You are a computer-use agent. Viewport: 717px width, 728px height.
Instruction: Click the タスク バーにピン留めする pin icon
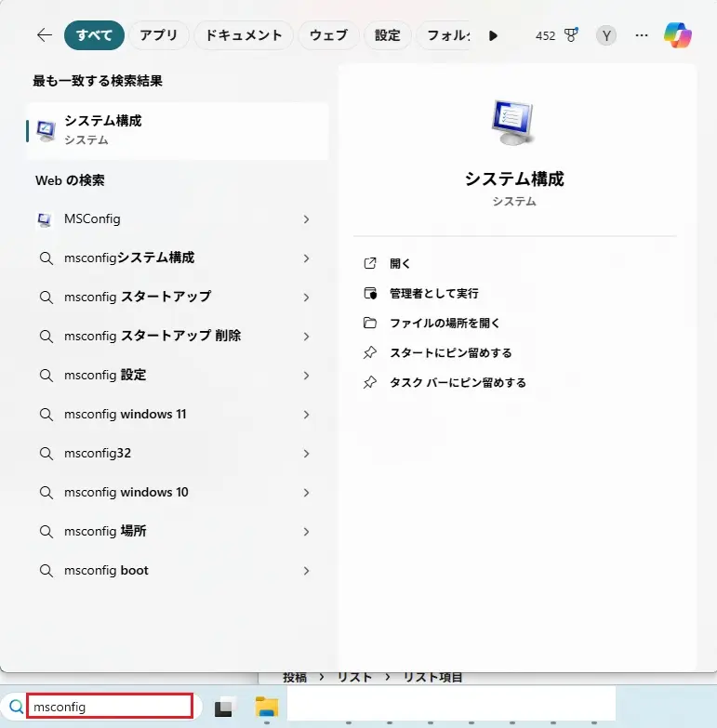(x=369, y=382)
